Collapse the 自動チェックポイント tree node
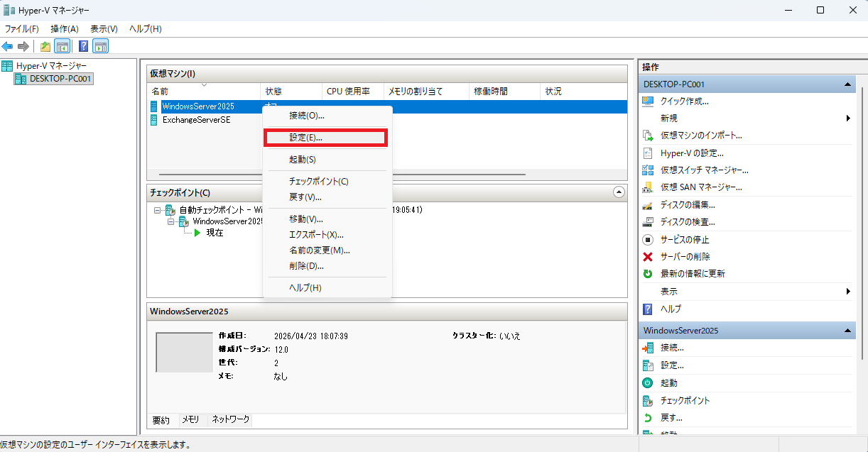The image size is (868, 452). coord(157,210)
